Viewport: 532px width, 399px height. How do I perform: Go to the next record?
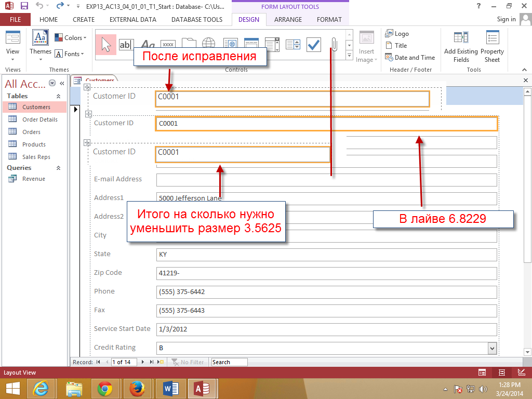pyautogui.click(x=142, y=362)
